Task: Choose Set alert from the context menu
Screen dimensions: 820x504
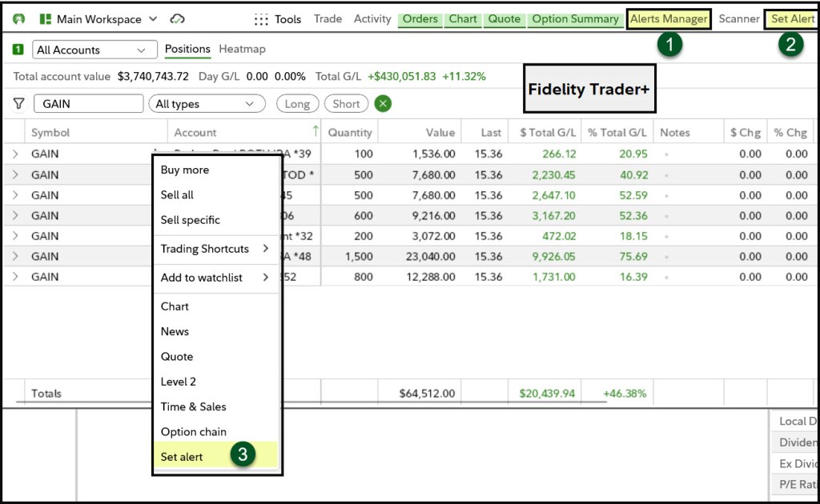Action: pos(183,457)
